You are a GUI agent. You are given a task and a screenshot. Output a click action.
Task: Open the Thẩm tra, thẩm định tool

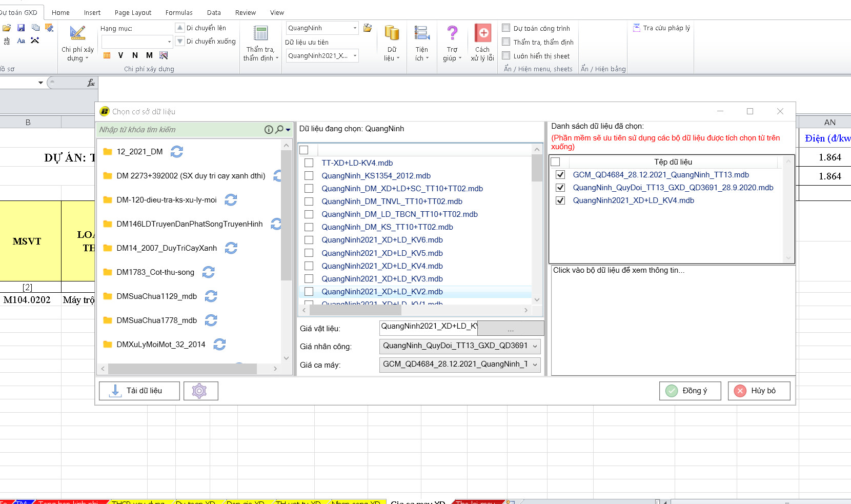(x=260, y=34)
